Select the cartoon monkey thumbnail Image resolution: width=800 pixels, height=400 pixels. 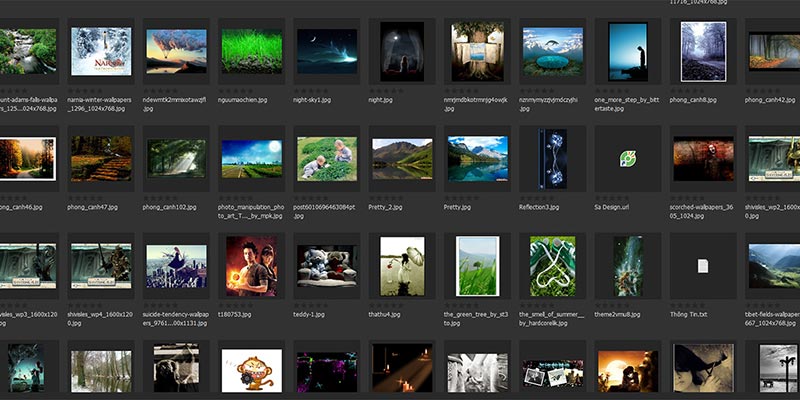click(x=252, y=370)
